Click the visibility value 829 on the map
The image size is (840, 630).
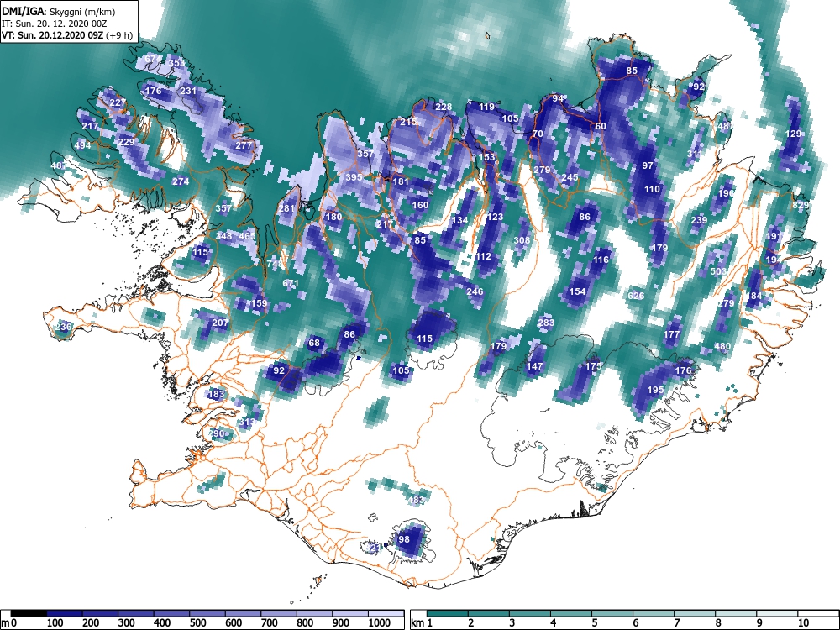coord(801,205)
